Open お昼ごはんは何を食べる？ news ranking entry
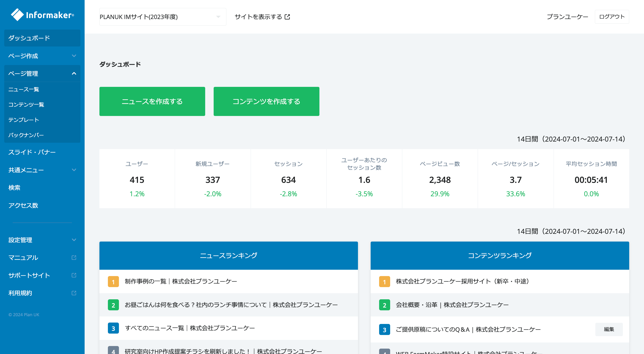The height and width of the screenshot is (354, 644). click(x=231, y=304)
